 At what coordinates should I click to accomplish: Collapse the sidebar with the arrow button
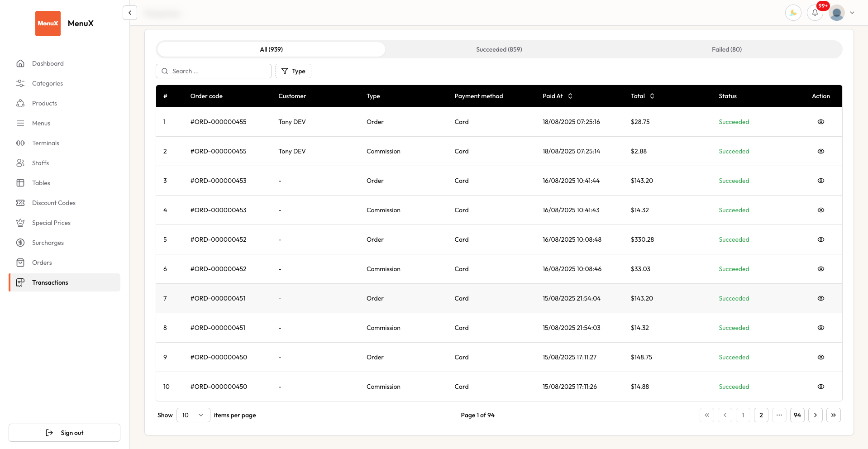tap(130, 13)
